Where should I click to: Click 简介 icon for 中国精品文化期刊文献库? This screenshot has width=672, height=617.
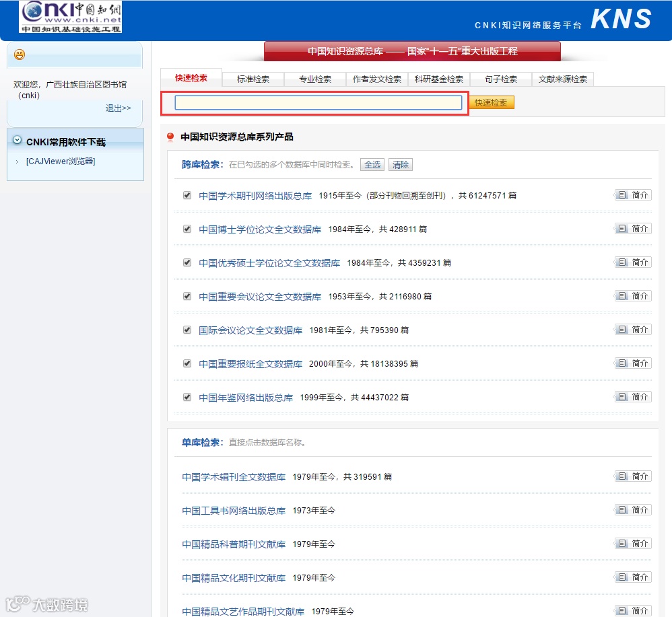pos(633,577)
